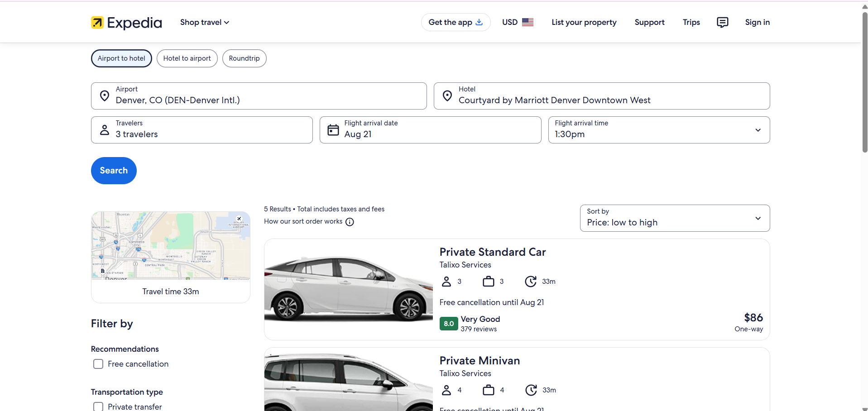Click 5 Results summary text
The image size is (868, 411).
pos(324,209)
